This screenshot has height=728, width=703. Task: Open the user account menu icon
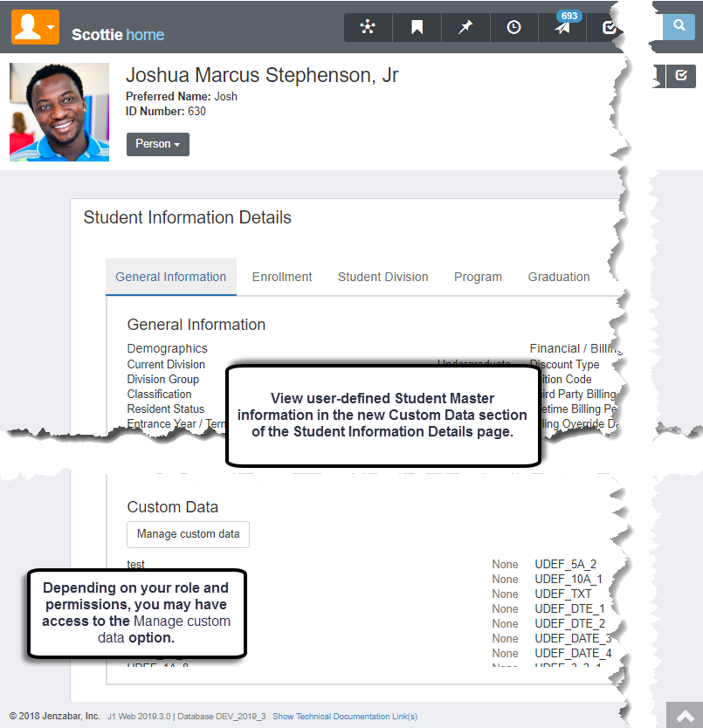tap(35, 28)
